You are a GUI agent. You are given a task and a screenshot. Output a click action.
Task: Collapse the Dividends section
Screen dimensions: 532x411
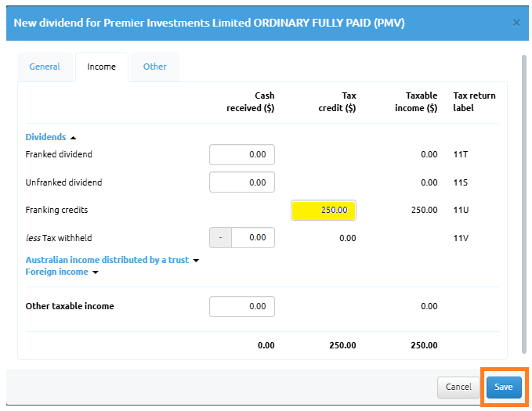pos(51,137)
